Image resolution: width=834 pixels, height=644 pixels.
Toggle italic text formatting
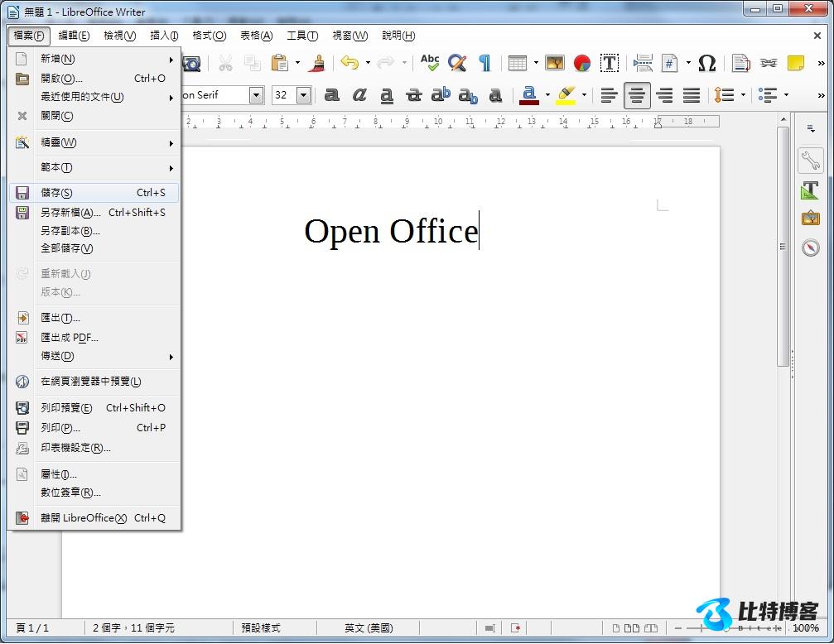[x=359, y=95]
